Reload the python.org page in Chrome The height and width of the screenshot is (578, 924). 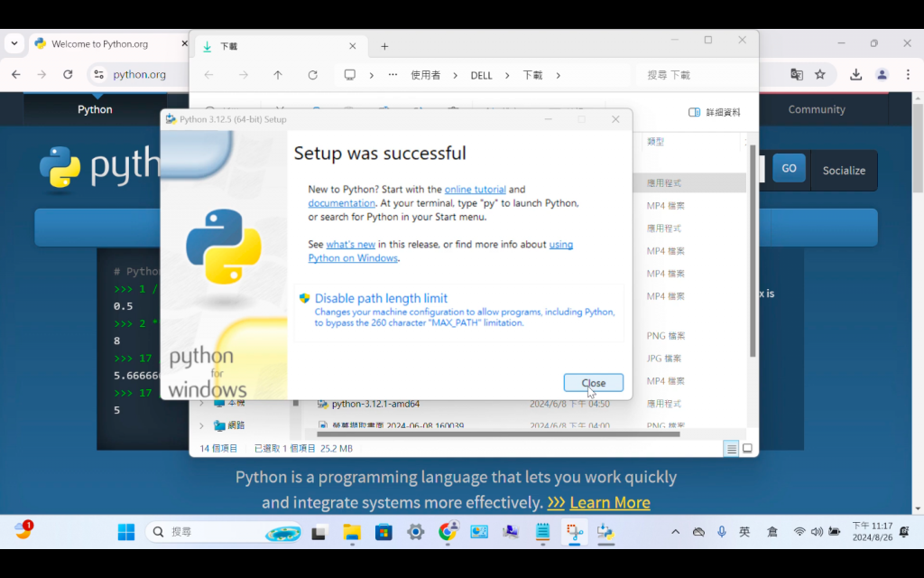tap(68, 74)
